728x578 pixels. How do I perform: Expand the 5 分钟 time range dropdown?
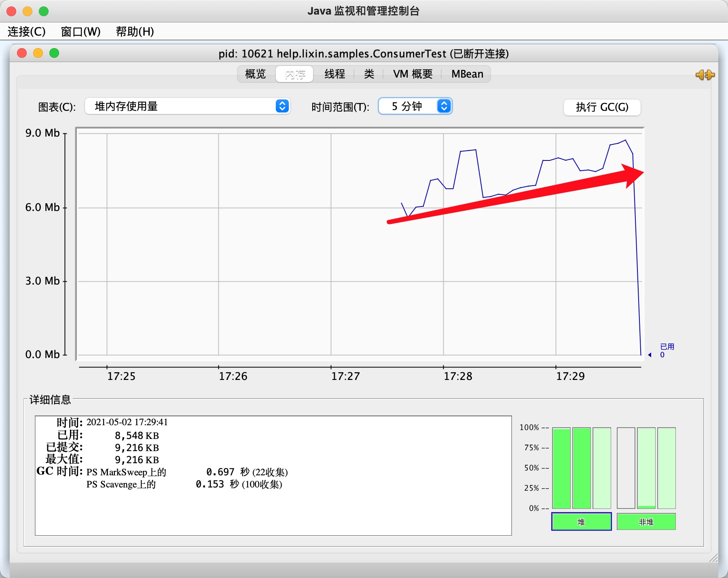(x=415, y=106)
